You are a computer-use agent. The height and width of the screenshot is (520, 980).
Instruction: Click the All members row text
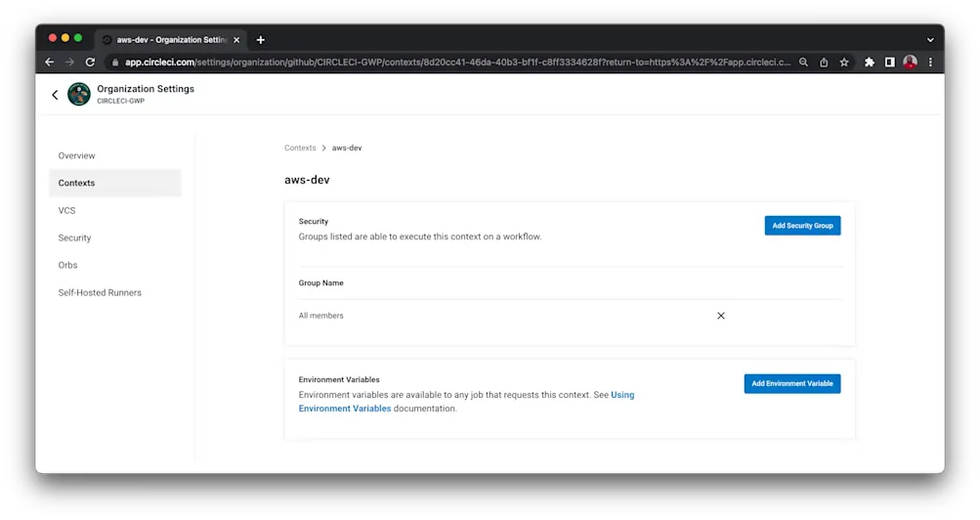tap(320, 316)
